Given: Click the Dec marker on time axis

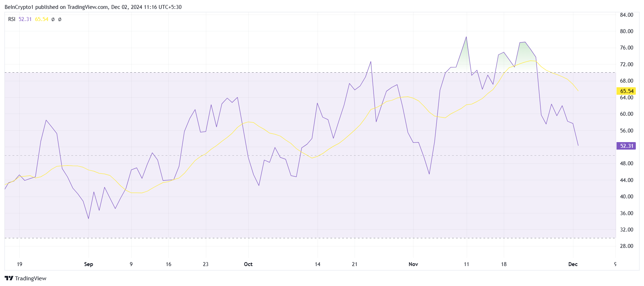Looking at the screenshot, I should (573, 264).
